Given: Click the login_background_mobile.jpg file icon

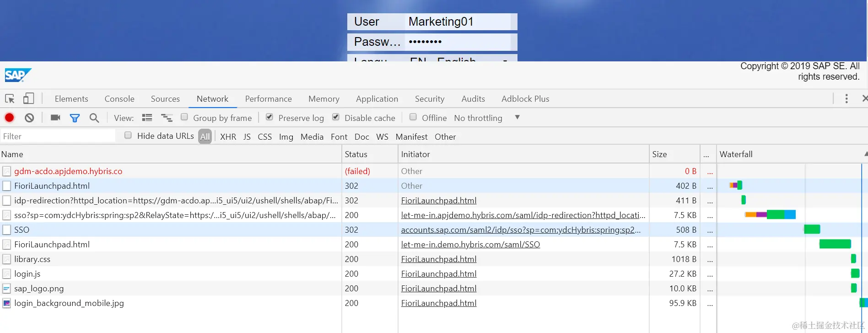Looking at the screenshot, I should coord(6,303).
